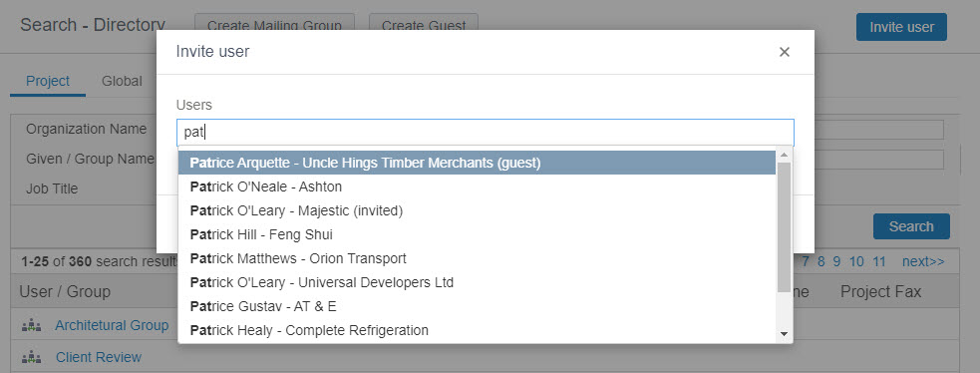Click the suggestion list scroll-up arrow
The width and height of the screenshot is (980, 373).
click(785, 154)
